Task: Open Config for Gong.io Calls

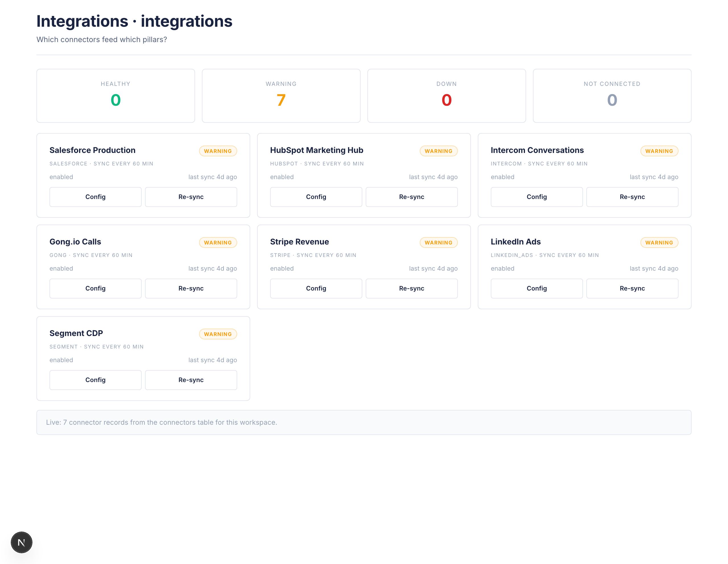Action: coord(95,289)
